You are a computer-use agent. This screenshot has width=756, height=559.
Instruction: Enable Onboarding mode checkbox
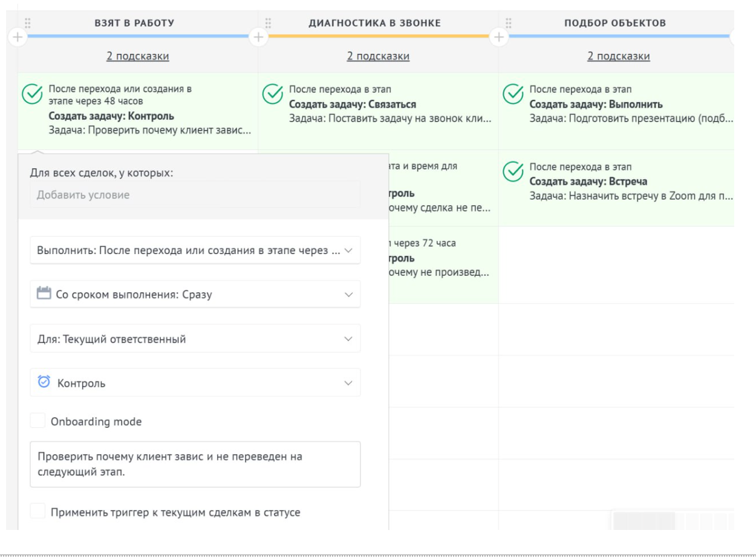37,421
